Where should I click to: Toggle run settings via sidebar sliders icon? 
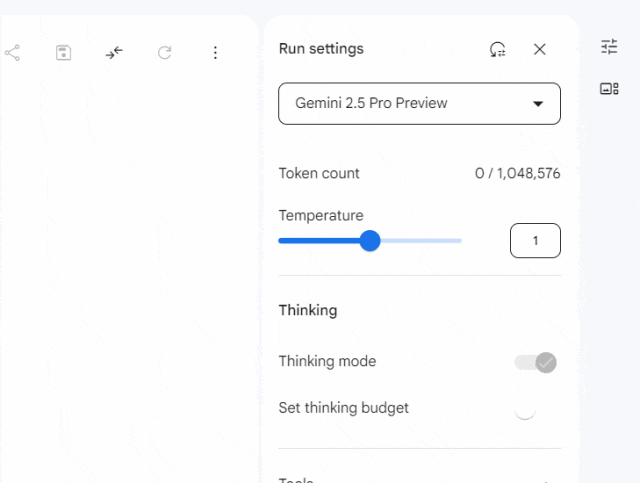click(609, 47)
